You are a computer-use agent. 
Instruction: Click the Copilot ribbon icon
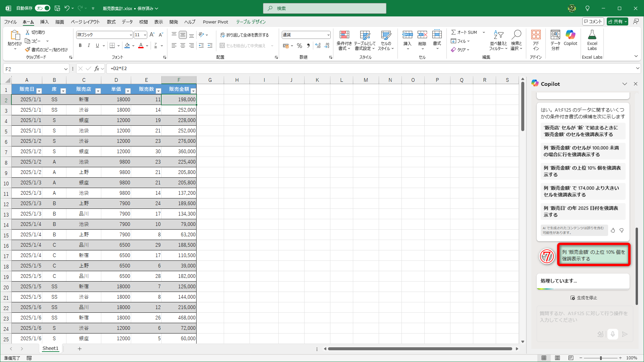(x=570, y=38)
